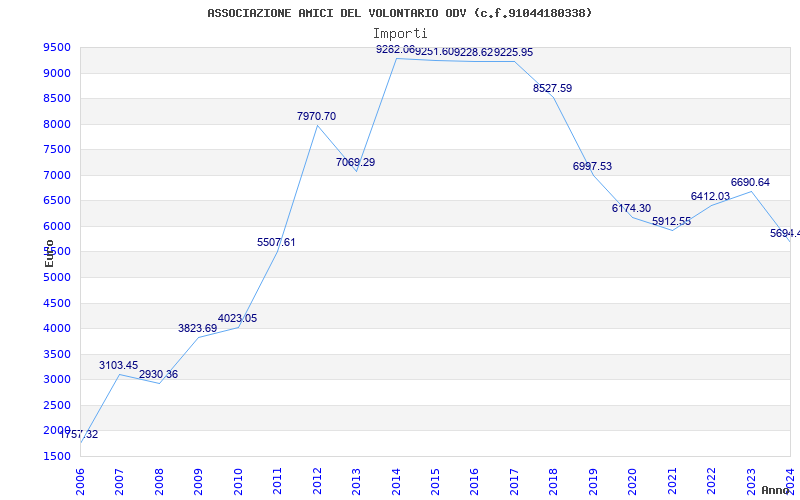Click the data label 6174.30

point(631,208)
